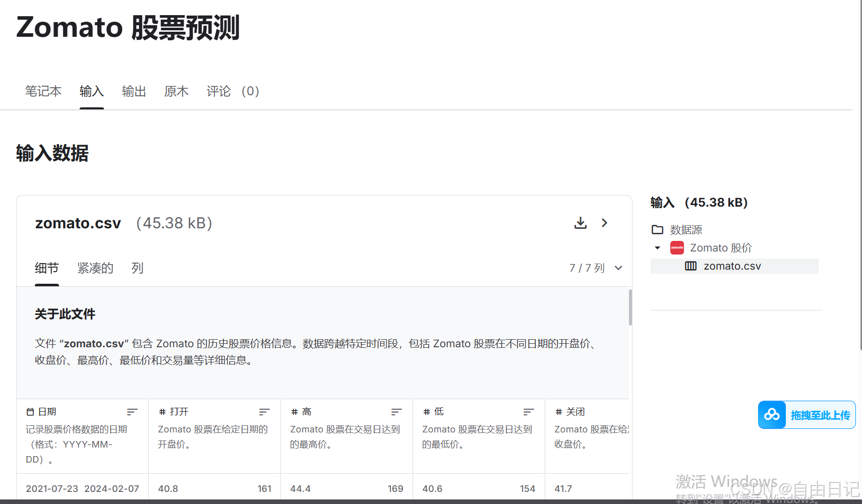Open the 原木 tab
Screen dimensions: 862x504
tap(176, 91)
